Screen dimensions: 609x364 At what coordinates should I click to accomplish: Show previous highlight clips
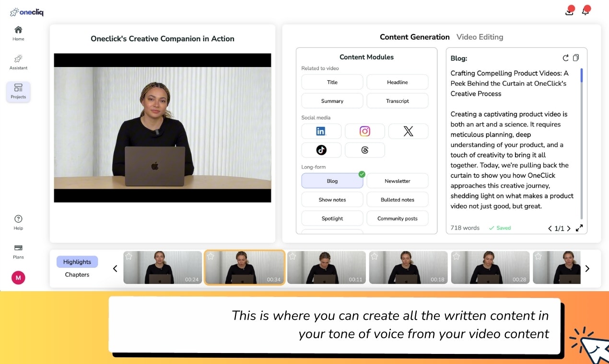[115, 269]
